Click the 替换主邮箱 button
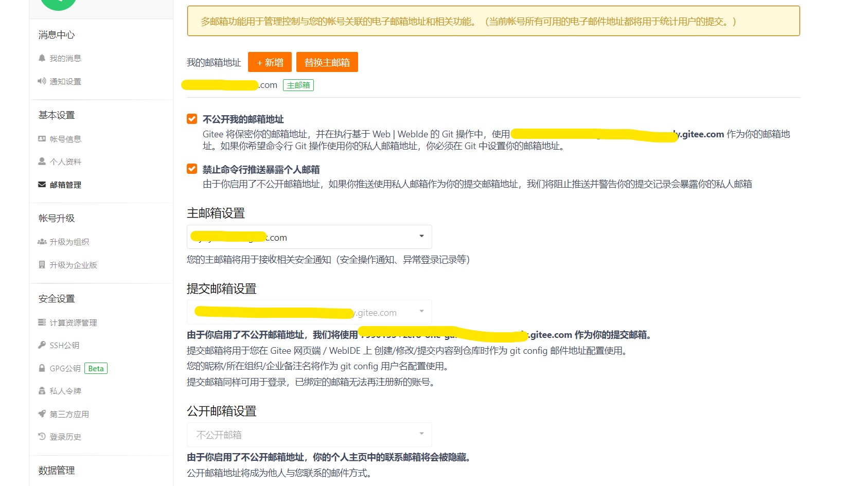The image size is (868, 486). tap(327, 62)
